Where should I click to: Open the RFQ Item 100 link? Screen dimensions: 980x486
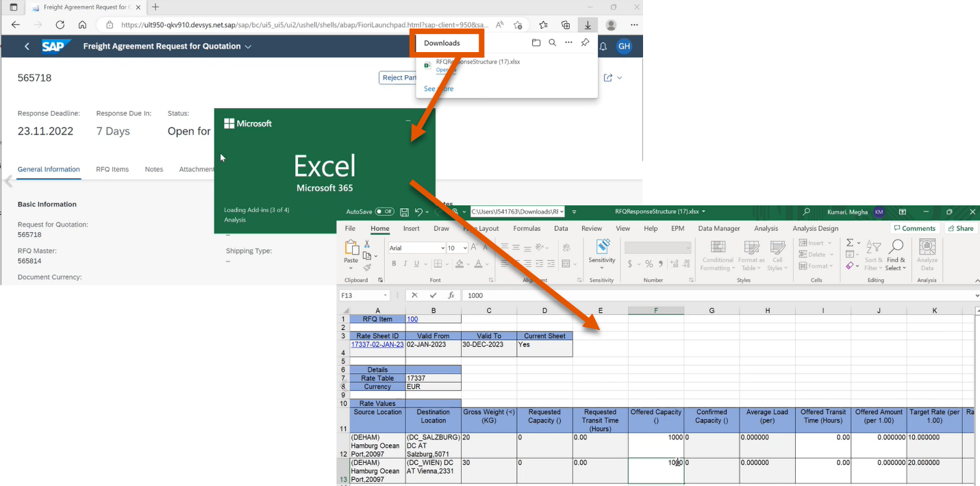[412, 319]
